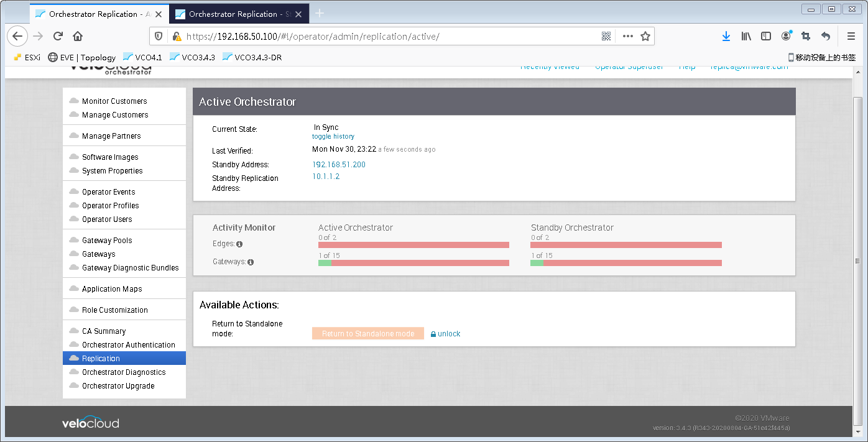Viewport: 868px width, 442px height.
Task: Click the Active Orchestrator Edges progress bar
Action: [x=413, y=245]
